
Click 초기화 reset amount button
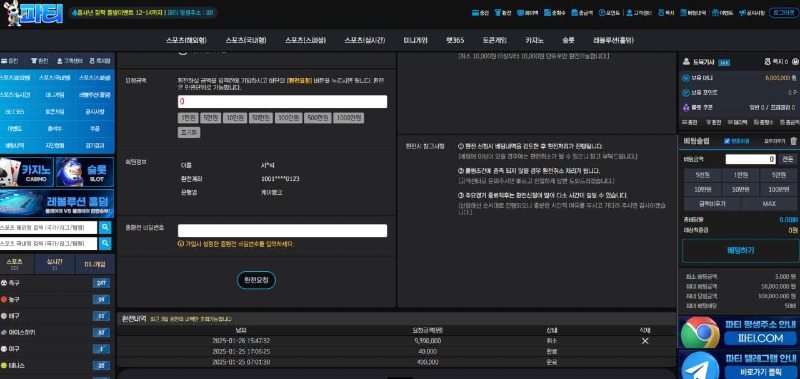click(x=189, y=132)
